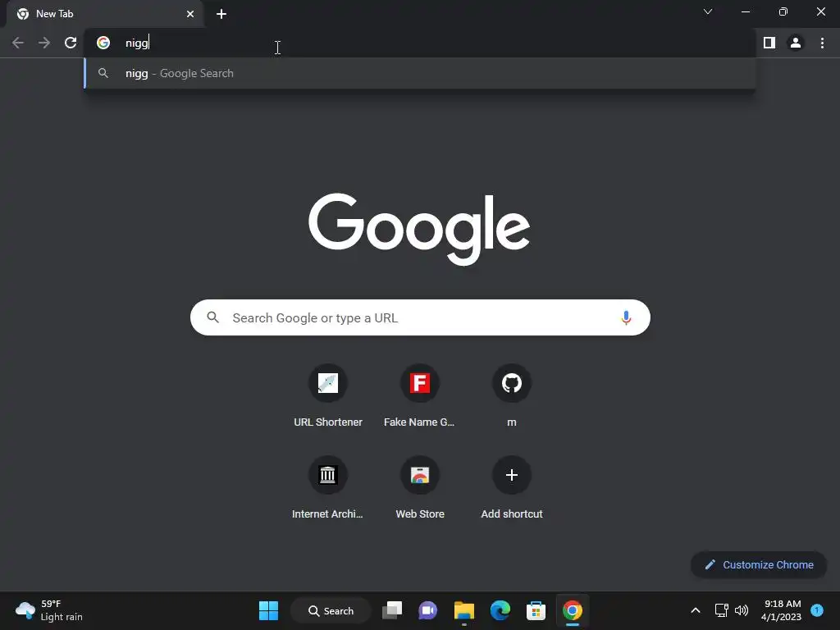The width and height of the screenshot is (840, 630).
Task: Open Microsoft Store from the taskbar
Action: (x=536, y=610)
